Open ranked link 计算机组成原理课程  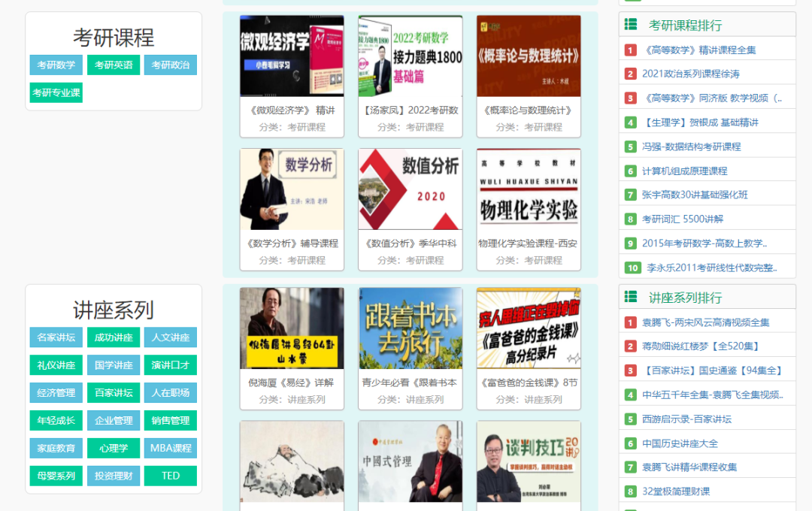pyautogui.click(x=685, y=171)
